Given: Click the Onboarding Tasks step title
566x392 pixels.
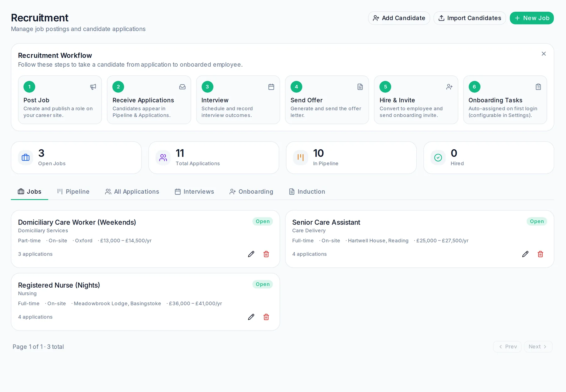Looking at the screenshot, I should pos(495,100).
